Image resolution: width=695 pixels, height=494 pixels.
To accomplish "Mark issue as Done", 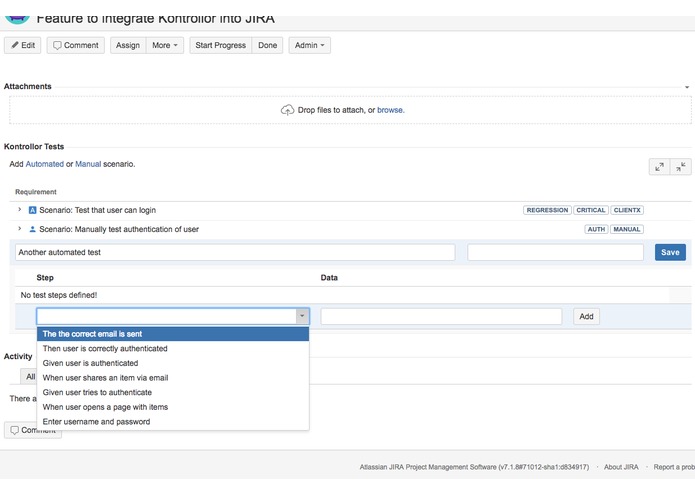I will (267, 45).
